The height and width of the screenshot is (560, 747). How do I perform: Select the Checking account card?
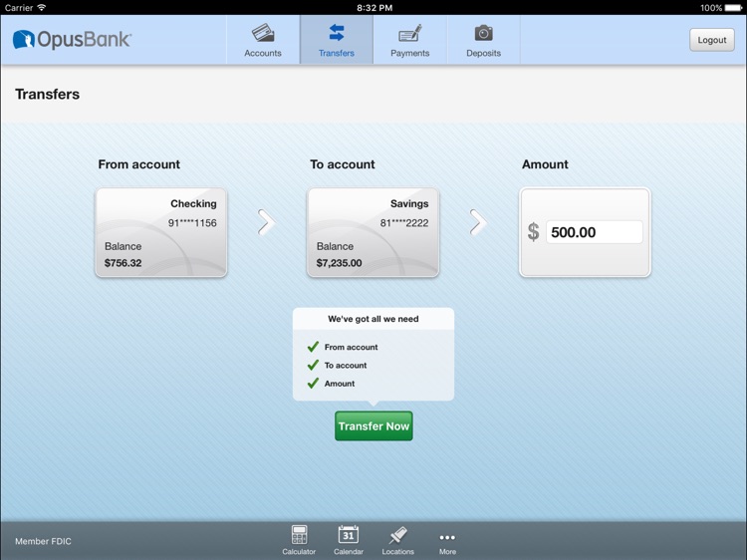click(161, 232)
